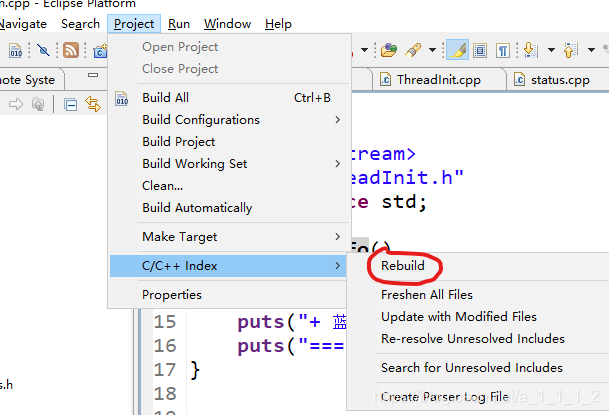Open dropdown beside previous annotation icon
Viewport: 609px width, 415px height.
[x=591, y=50]
